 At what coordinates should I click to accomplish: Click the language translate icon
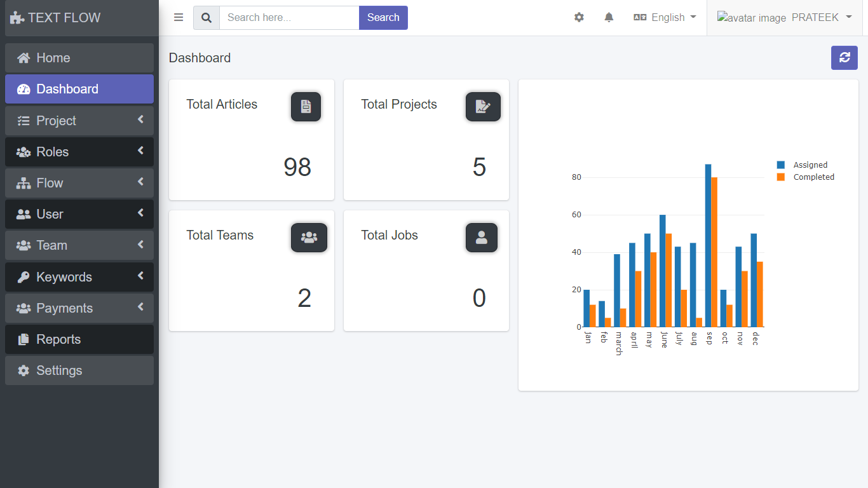(x=640, y=18)
